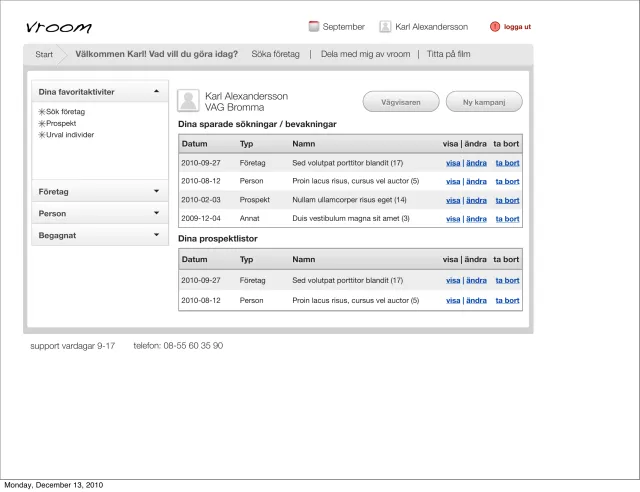Image resolution: width=640 pixels, height=492 pixels.
Task: Collapse the Dina favoritaktiviter panel arrow
Action: 156,91
